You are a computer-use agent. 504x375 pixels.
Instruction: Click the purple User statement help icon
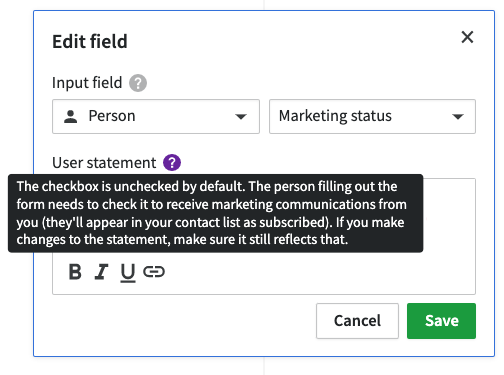pyautogui.click(x=172, y=163)
